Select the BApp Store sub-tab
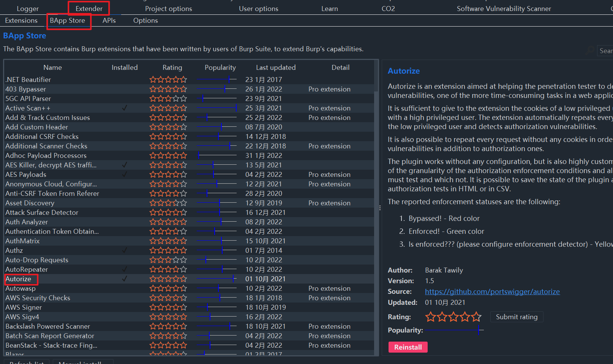 point(68,20)
